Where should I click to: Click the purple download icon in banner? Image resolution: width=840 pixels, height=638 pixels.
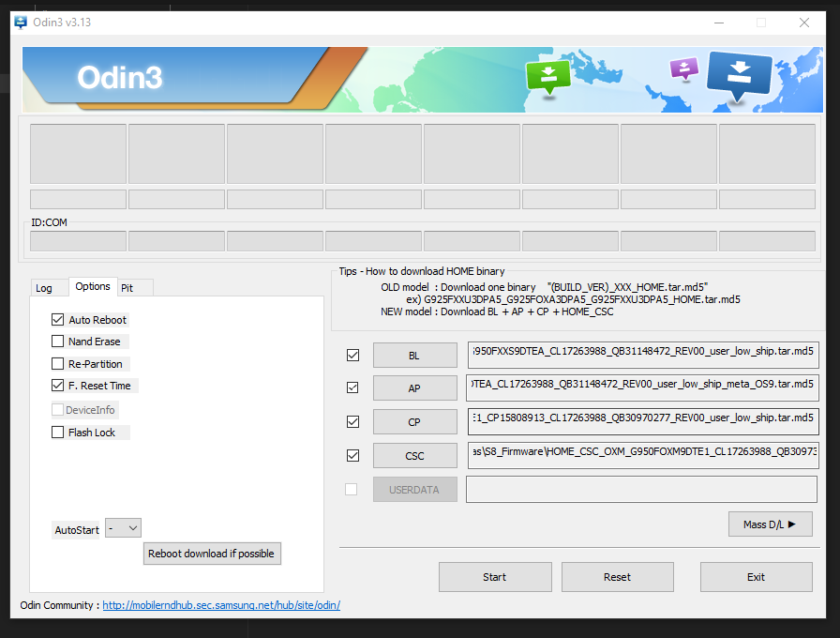(x=684, y=68)
